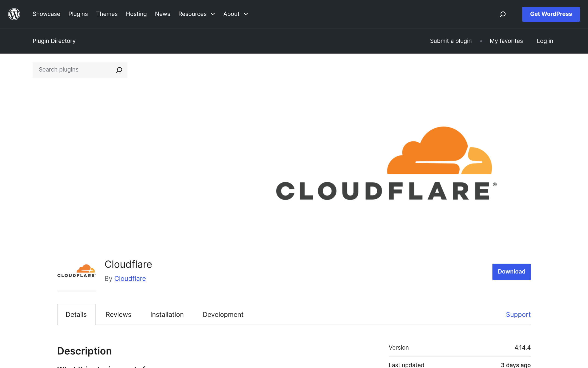Open Submit a plugin link
The image size is (588, 368).
451,41
